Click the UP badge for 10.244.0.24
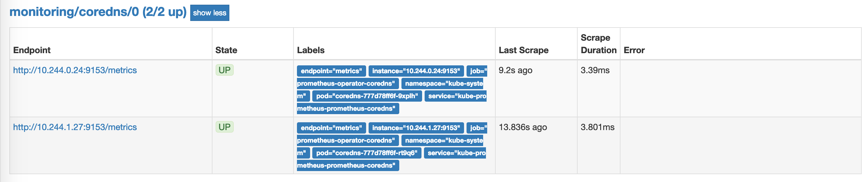 coord(224,70)
